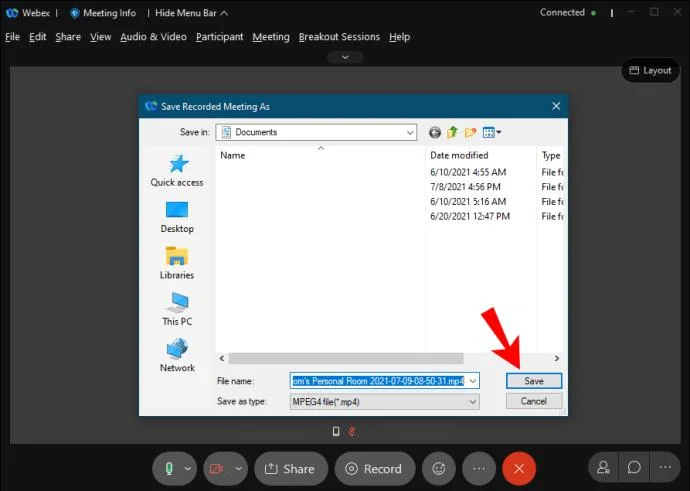Viewport: 690px width, 491px height.
Task: Open the view menu icon dropdown
Action: coord(492,132)
